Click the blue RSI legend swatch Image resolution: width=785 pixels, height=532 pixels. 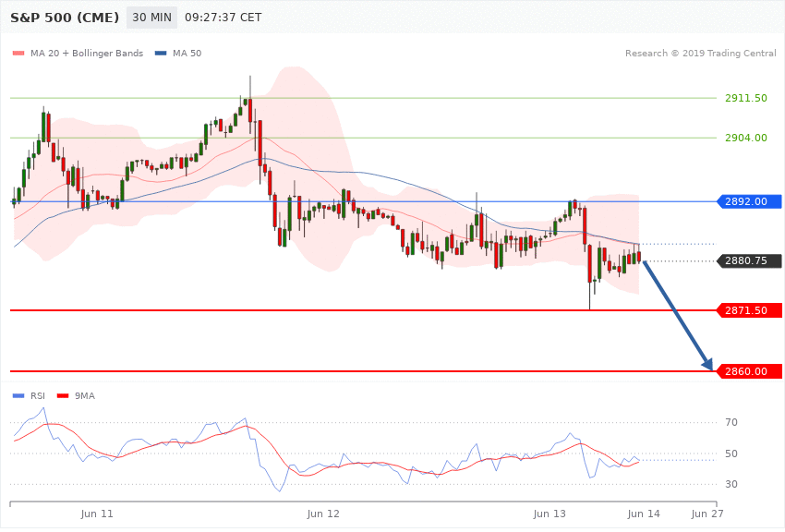(x=18, y=396)
